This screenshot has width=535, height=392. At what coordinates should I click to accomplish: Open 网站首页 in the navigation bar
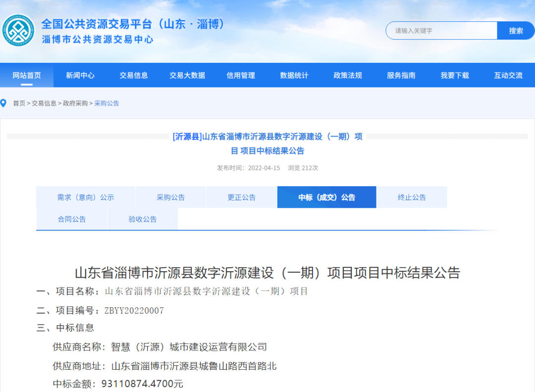27,75
